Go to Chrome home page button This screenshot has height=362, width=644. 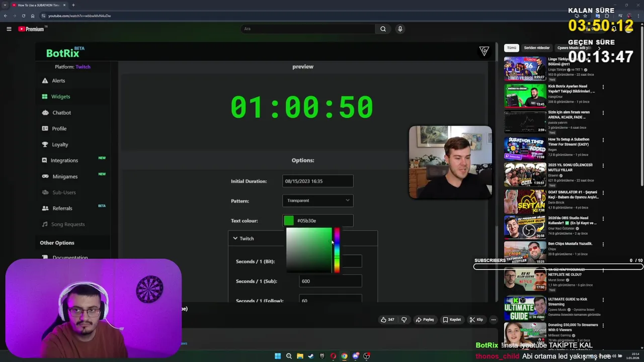33,16
